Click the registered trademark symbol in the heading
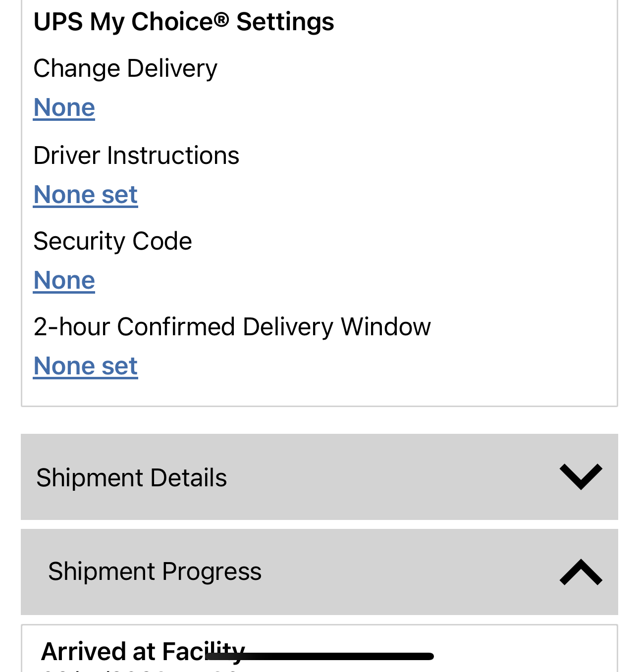Viewport: 639px width, 672px height. 222,19
